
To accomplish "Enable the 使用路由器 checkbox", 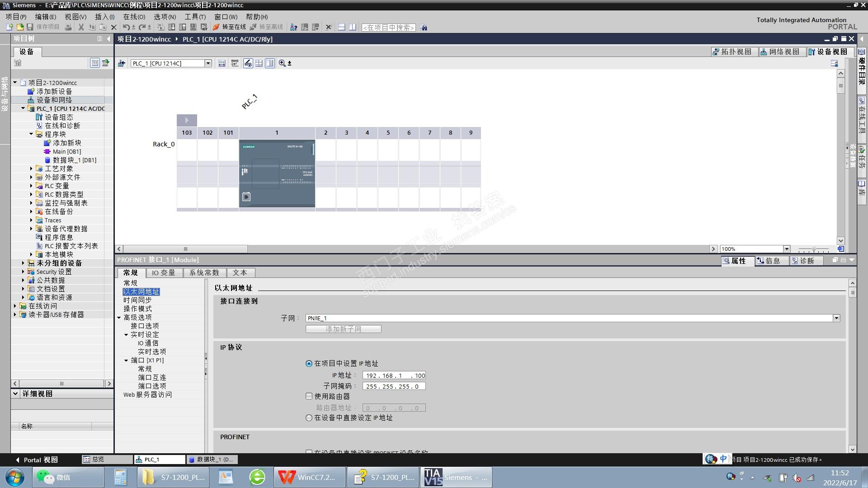I will click(x=309, y=396).
